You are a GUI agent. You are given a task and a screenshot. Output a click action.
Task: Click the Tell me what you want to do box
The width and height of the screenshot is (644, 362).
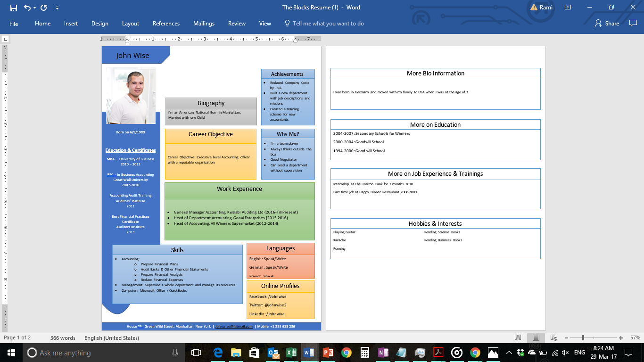(324, 24)
